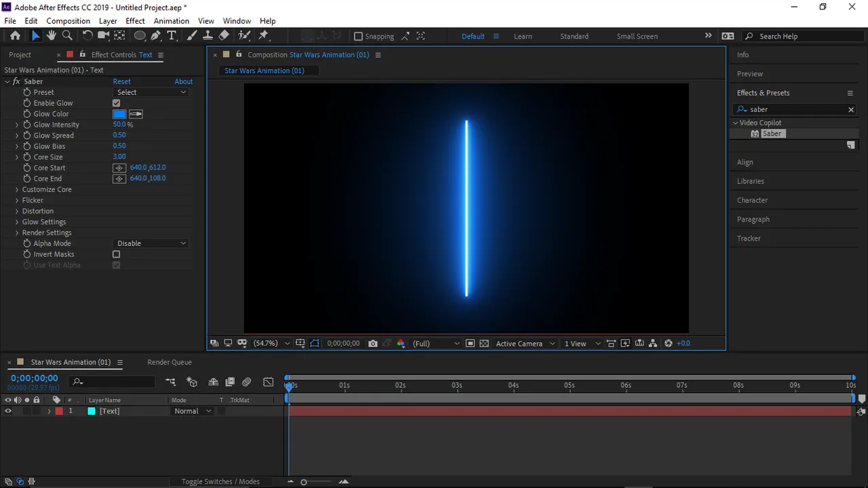
Task: Expand the Render Settings group
Action: point(17,233)
